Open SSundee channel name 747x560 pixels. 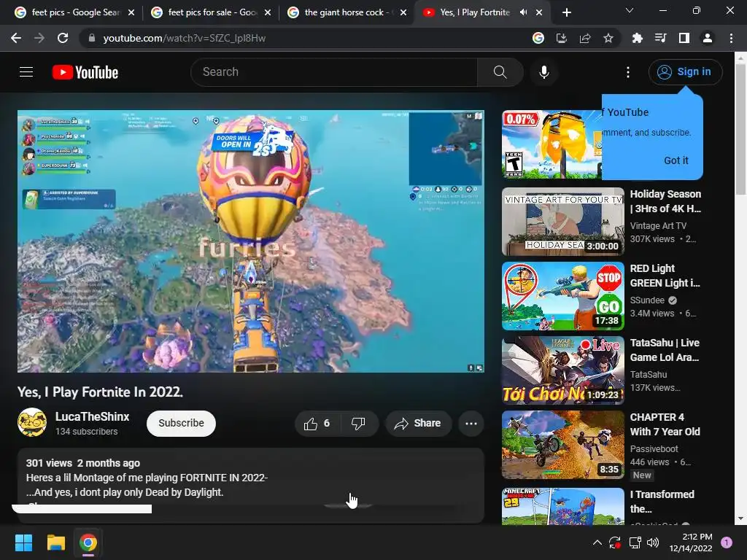point(647,300)
